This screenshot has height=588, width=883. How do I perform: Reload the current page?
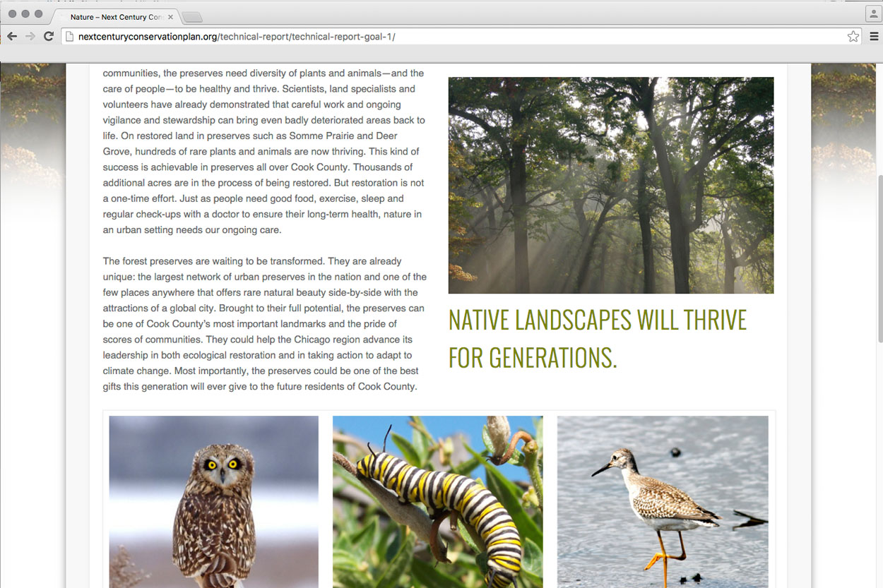pos(49,36)
